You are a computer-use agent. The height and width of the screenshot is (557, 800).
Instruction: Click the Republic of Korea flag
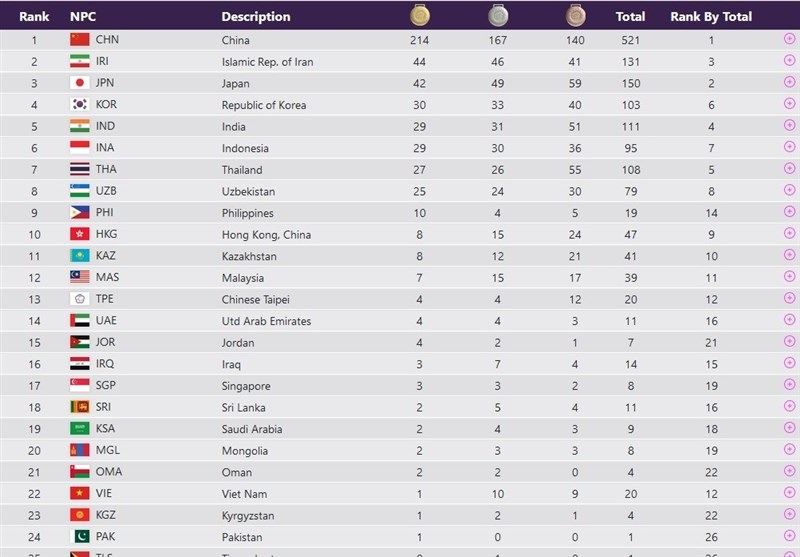point(80,105)
